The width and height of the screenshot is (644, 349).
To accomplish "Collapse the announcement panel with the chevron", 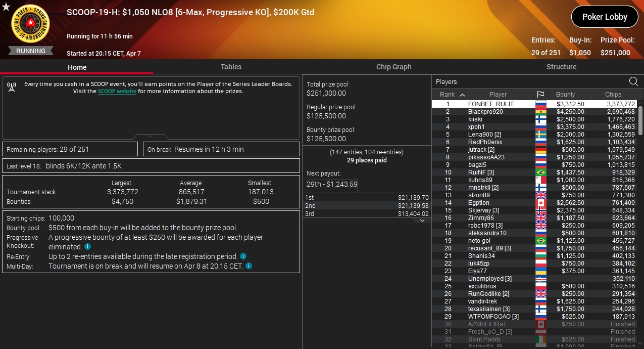I will point(151,137).
